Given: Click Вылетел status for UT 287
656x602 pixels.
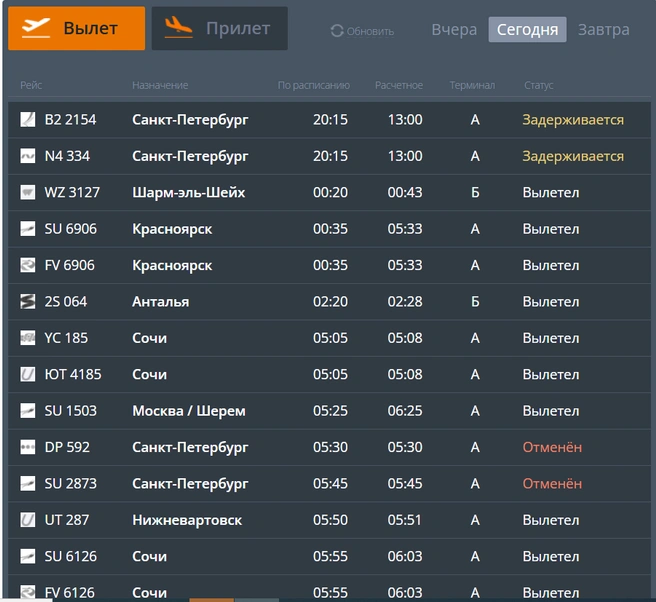Looking at the screenshot, I should coord(551,520).
